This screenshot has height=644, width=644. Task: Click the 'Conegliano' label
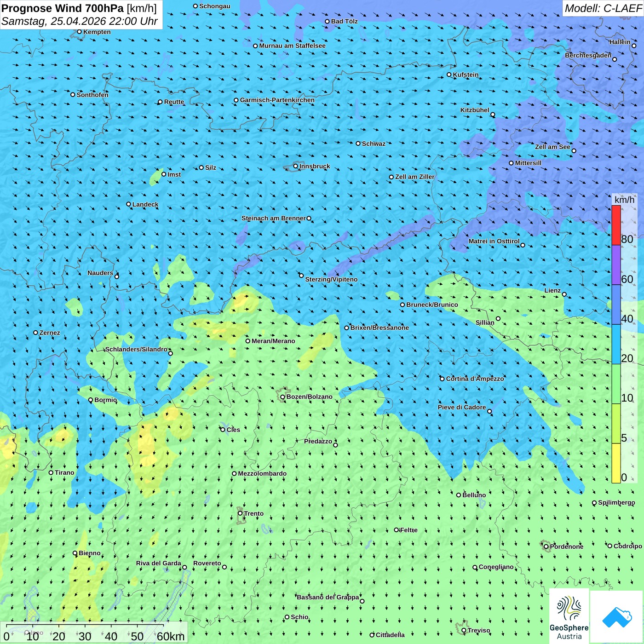[x=496, y=567]
